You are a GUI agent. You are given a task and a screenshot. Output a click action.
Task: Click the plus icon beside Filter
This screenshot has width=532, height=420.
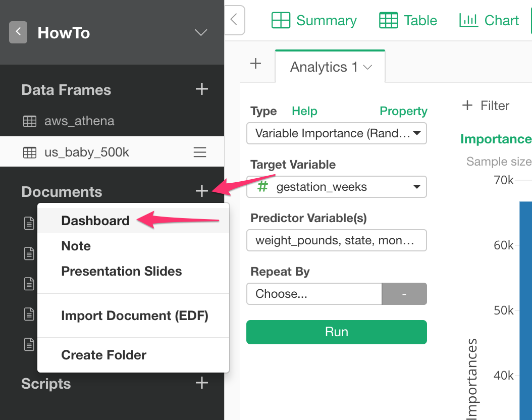coord(467,105)
